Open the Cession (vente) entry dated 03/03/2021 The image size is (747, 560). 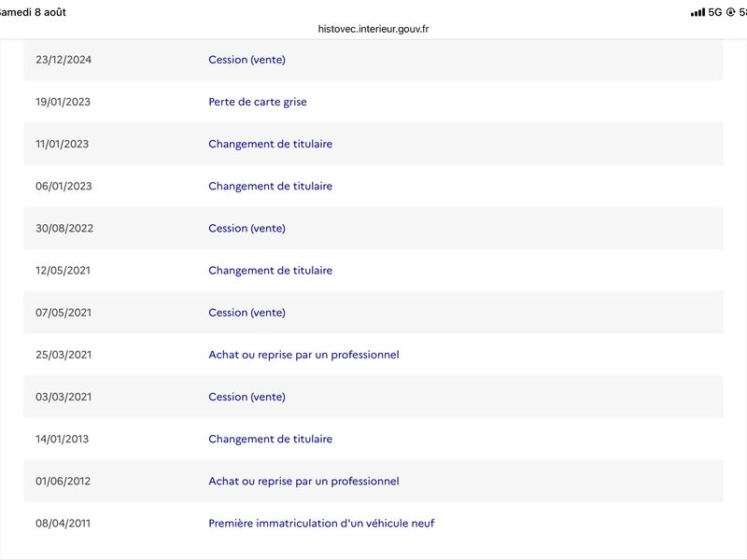coord(247,398)
